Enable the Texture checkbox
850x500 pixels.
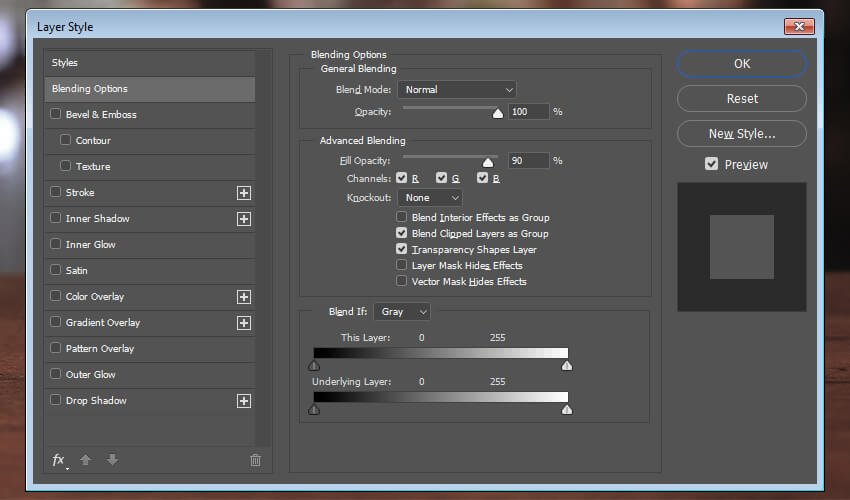pyautogui.click(x=66, y=166)
